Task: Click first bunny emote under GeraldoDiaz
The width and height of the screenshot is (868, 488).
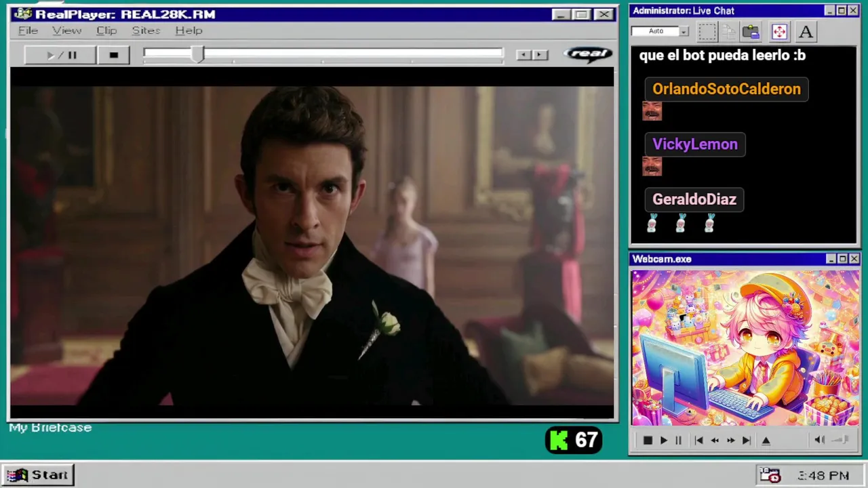Action: point(652,223)
